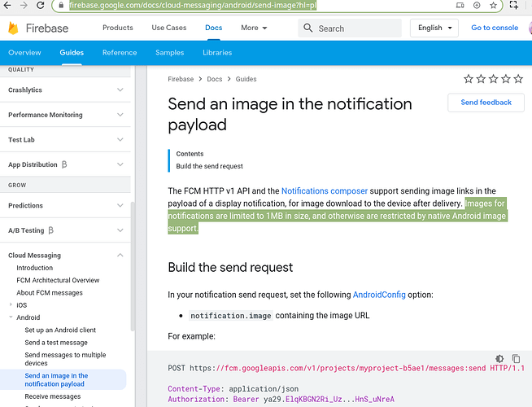Click the browser address bar URL
This screenshot has height=407, width=532.
point(193,5)
